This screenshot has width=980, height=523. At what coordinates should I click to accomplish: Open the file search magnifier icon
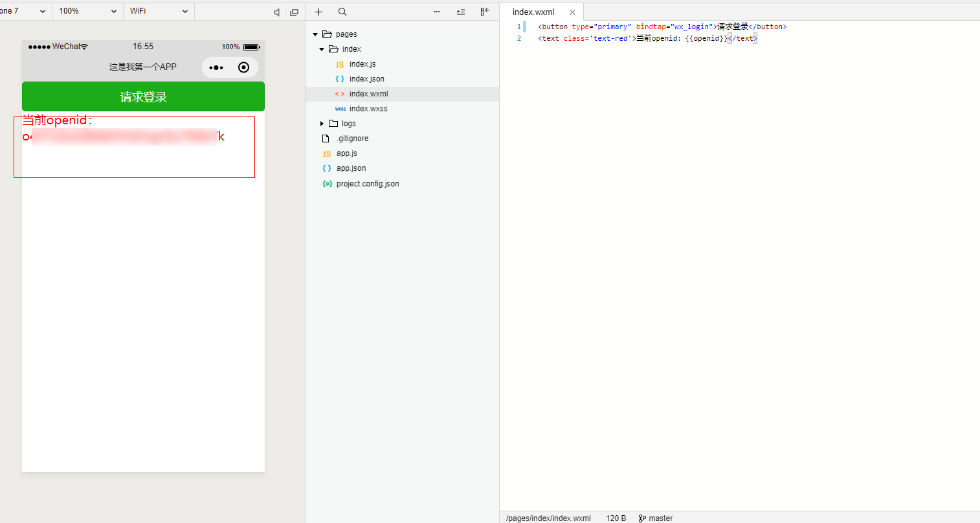(x=342, y=12)
